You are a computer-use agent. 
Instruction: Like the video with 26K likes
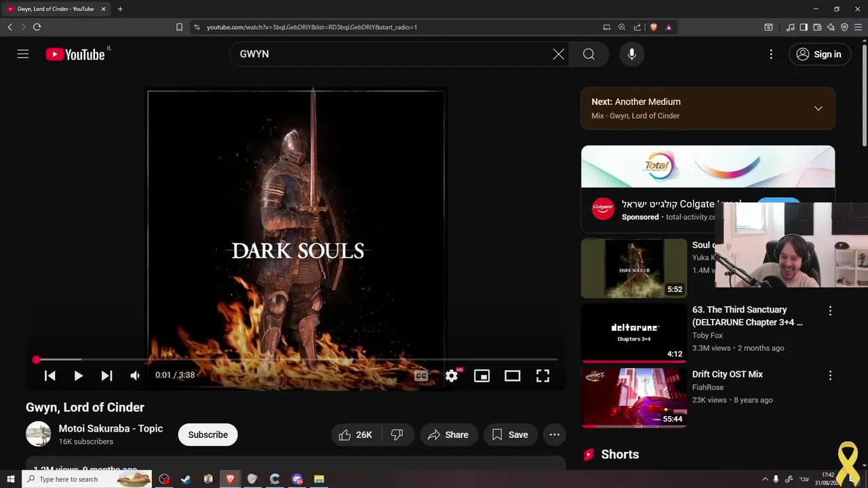[x=357, y=434]
